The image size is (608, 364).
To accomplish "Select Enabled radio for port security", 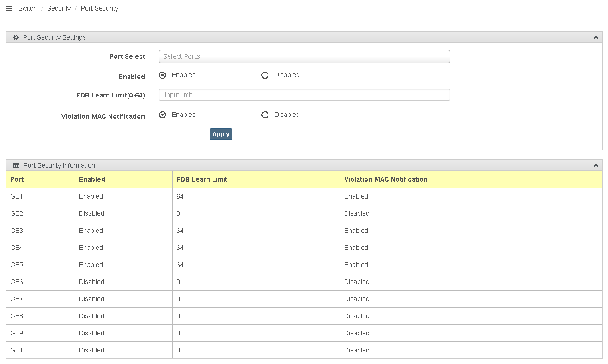I will pos(163,75).
